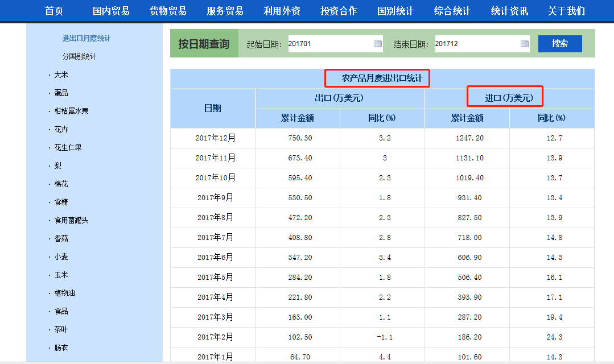Click the 出口(万美元) header cell
This screenshot has width=614, height=364.
pyautogui.click(x=340, y=98)
